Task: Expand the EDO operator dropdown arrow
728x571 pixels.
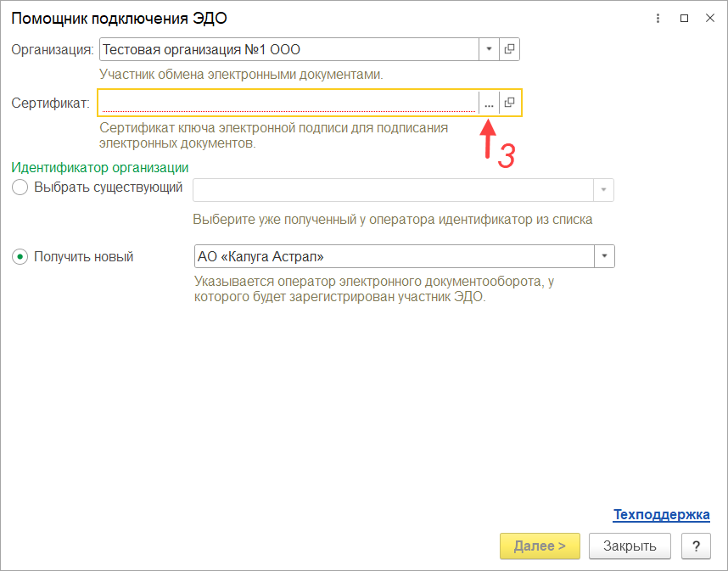Action: click(604, 256)
